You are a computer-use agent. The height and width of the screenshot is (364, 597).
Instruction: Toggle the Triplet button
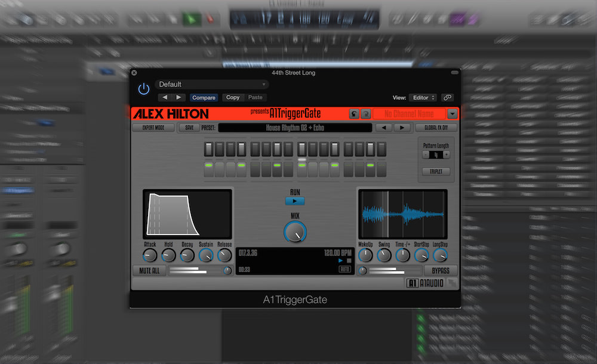pyautogui.click(x=436, y=171)
